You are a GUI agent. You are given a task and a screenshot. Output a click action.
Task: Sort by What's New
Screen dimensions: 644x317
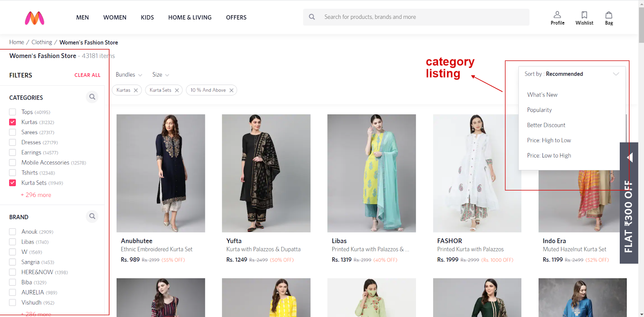(x=542, y=95)
